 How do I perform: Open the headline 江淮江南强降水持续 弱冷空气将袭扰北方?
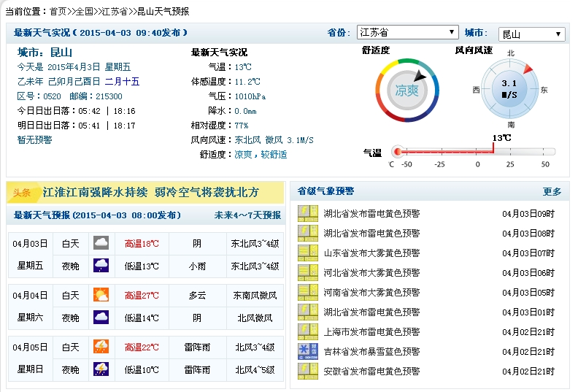[151, 192]
